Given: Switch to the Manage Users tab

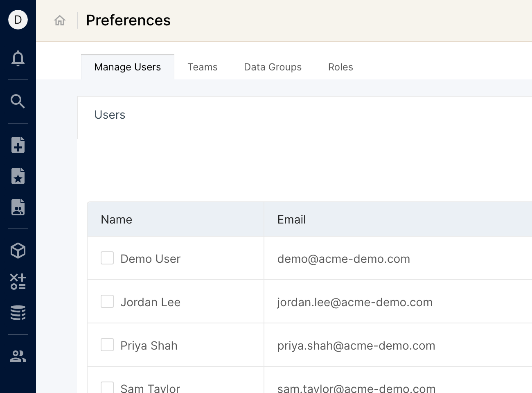Looking at the screenshot, I should pyautogui.click(x=128, y=67).
